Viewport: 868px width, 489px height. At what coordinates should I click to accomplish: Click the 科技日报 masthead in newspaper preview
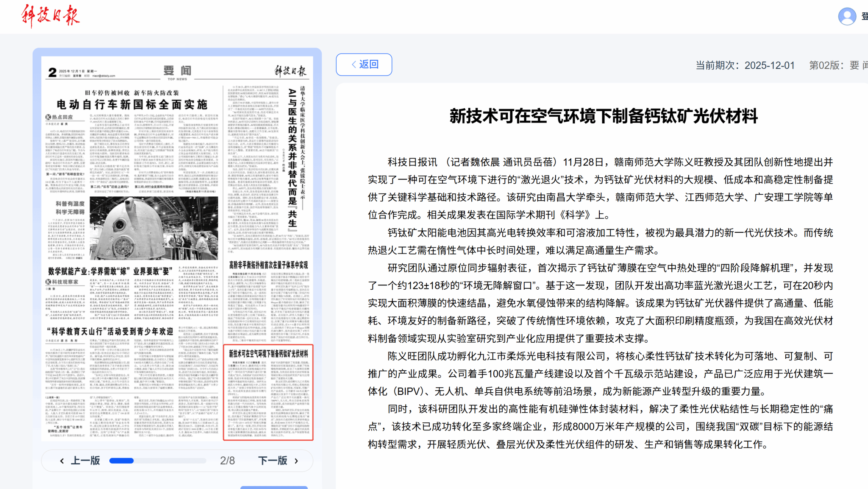click(x=290, y=71)
